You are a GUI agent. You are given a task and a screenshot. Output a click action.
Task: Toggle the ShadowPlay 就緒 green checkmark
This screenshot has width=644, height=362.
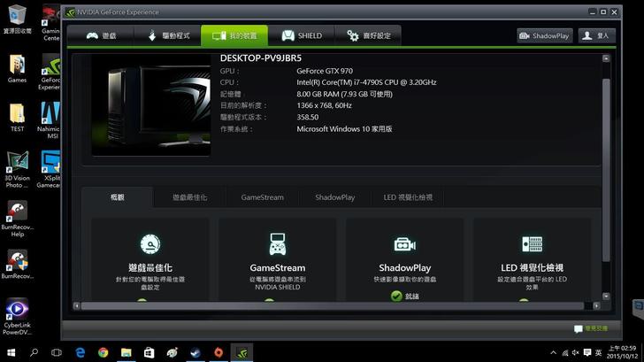396,296
